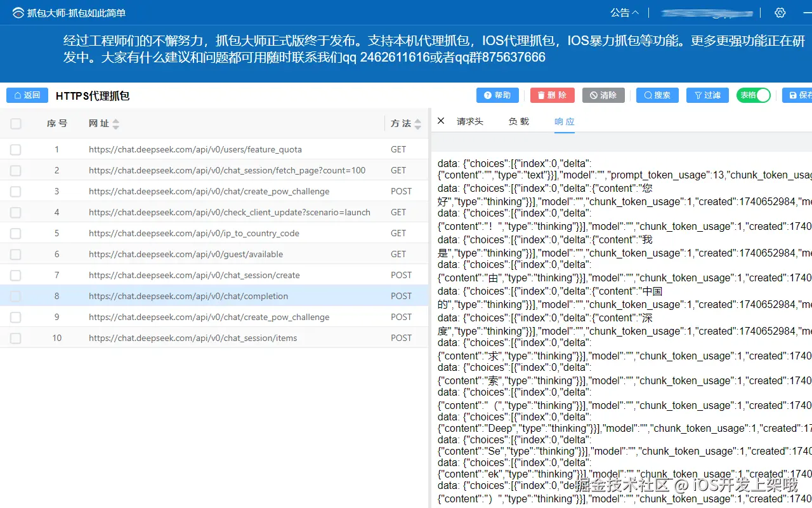This screenshot has height=508, width=812.
Task: Open the settings gear icon
Action: point(780,13)
